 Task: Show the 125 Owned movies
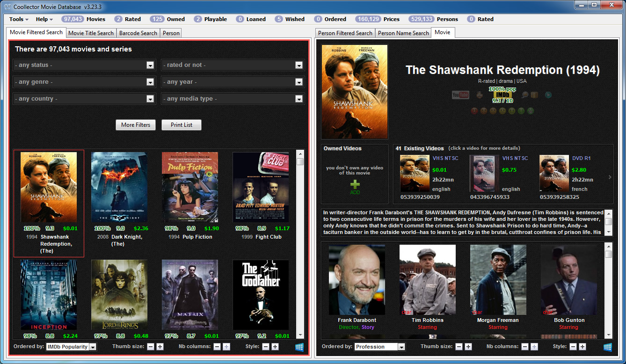pos(167,19)
